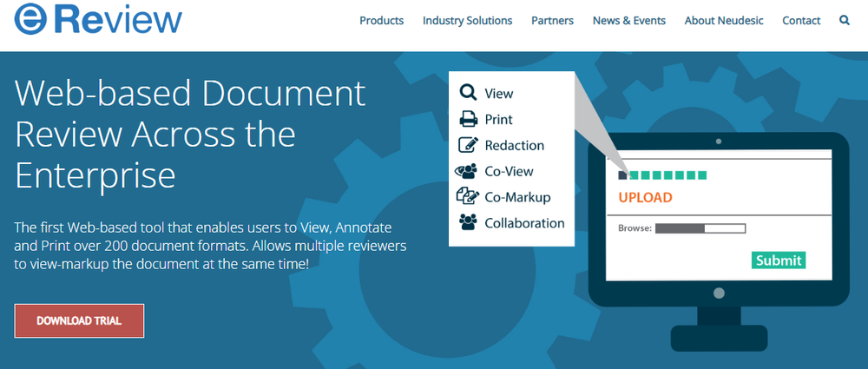This screenshot has width=868, height=369.
Task: Open the About Neudesic menu
Action: 724,21
